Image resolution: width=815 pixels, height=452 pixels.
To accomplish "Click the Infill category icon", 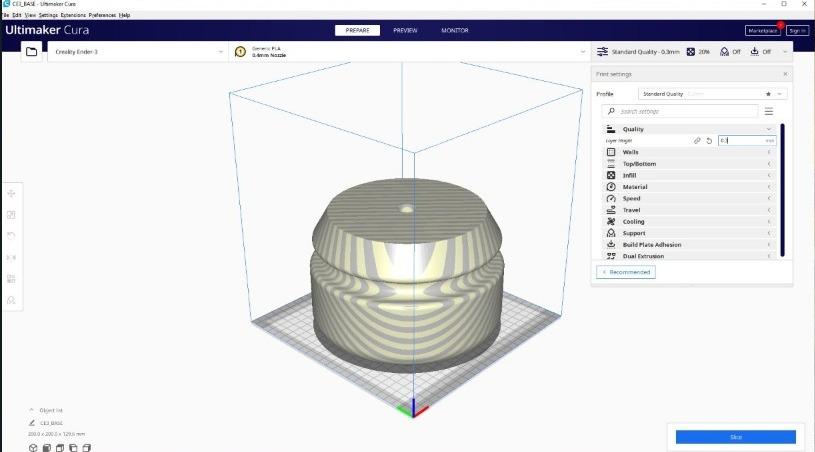I will [611, 175].
